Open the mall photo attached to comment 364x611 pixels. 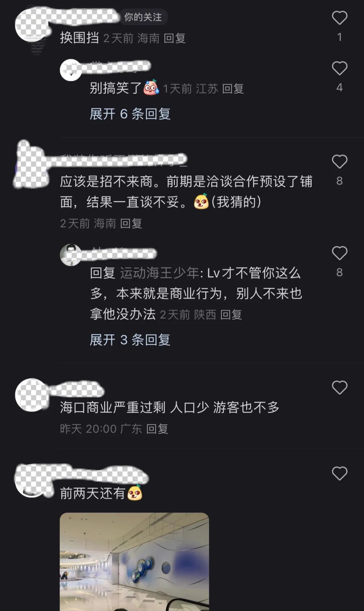tap(134, 561)
